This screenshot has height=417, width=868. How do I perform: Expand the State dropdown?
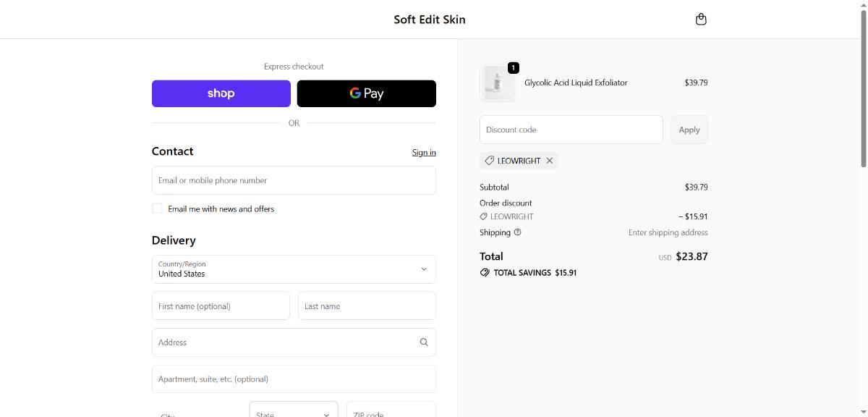point(294,410)
